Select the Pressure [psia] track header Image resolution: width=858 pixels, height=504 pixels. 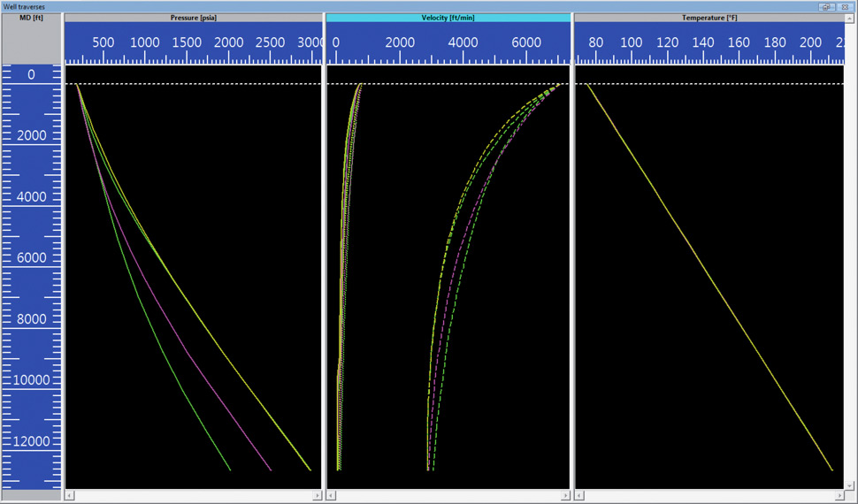[x=194, y=18]
